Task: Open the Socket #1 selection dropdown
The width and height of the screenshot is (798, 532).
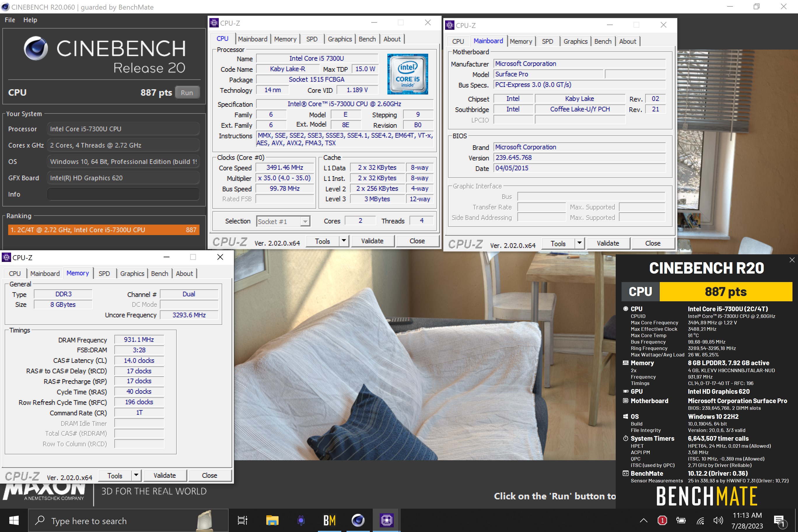Action: [x=283, y=221]
